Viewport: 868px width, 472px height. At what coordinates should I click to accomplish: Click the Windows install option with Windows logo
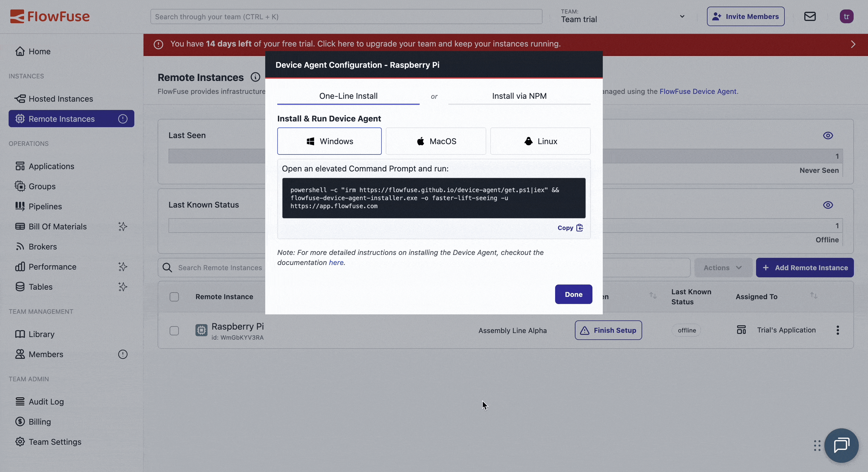click(x=329, y=141)
